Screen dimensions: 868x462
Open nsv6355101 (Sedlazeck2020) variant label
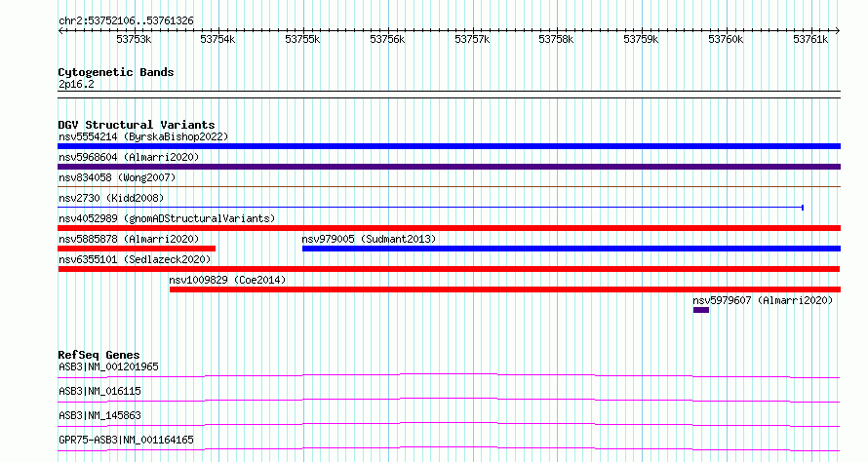[x=135, y=259]
